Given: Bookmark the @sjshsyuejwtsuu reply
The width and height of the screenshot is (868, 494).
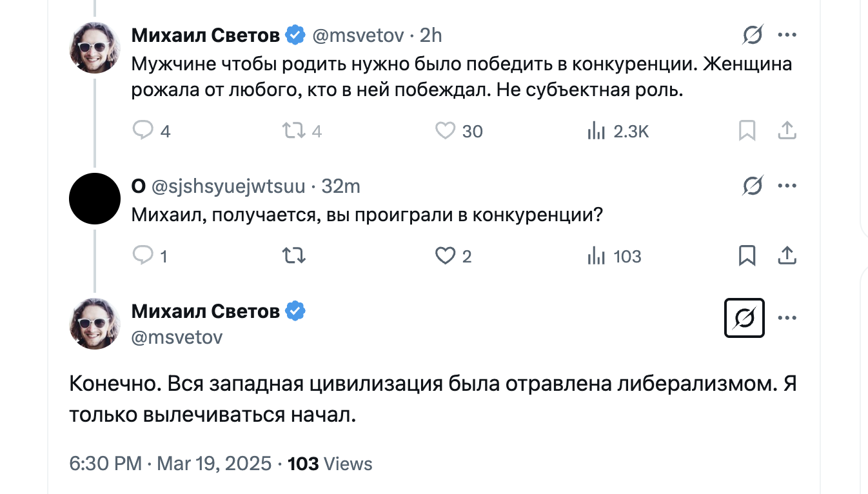Looking at the screenshot, I should 747,256.
